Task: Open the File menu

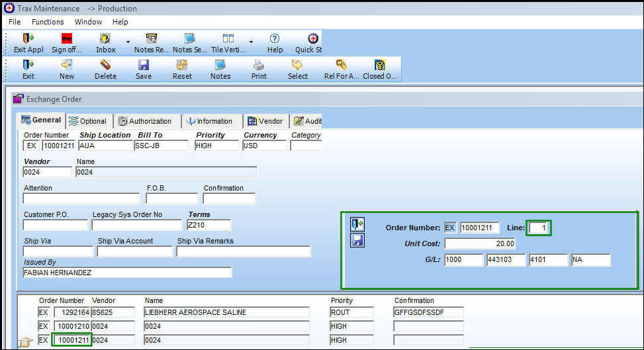Action: click(x=15, y=22)
